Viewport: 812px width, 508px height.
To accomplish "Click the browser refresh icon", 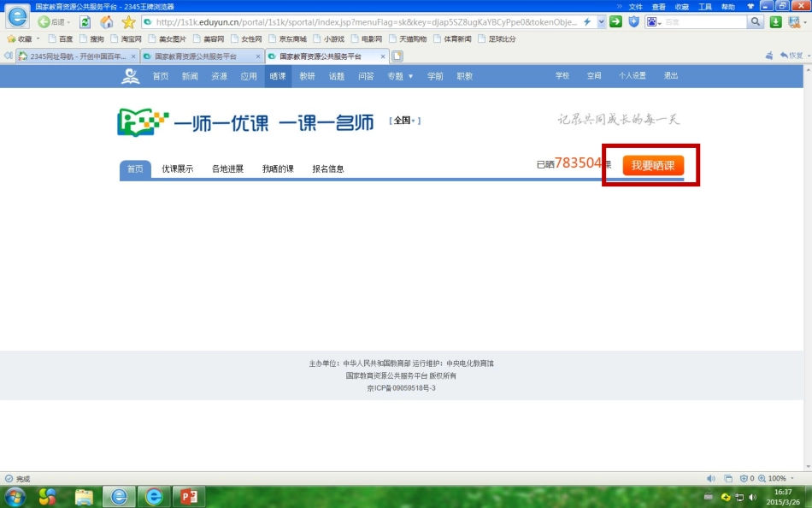I will point(85,22).
